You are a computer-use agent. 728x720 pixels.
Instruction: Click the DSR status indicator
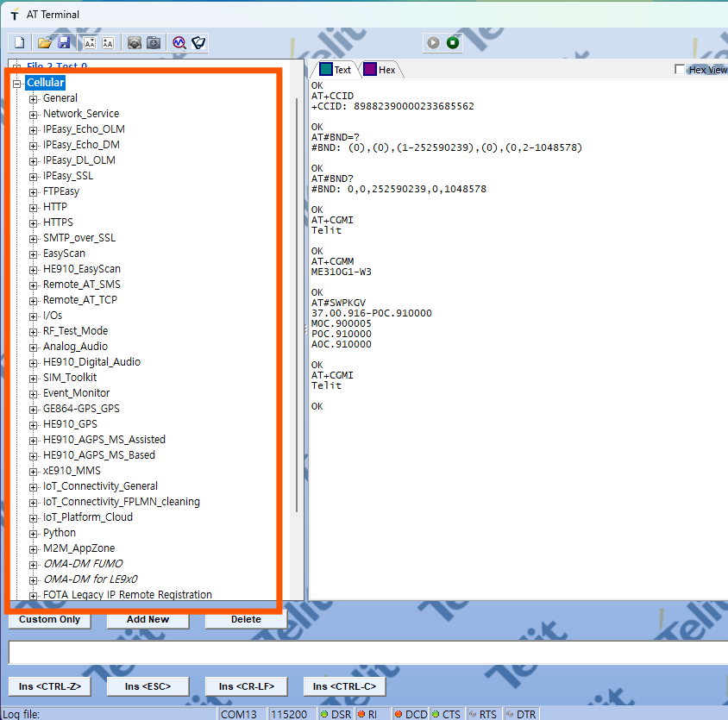click(336, 714)
